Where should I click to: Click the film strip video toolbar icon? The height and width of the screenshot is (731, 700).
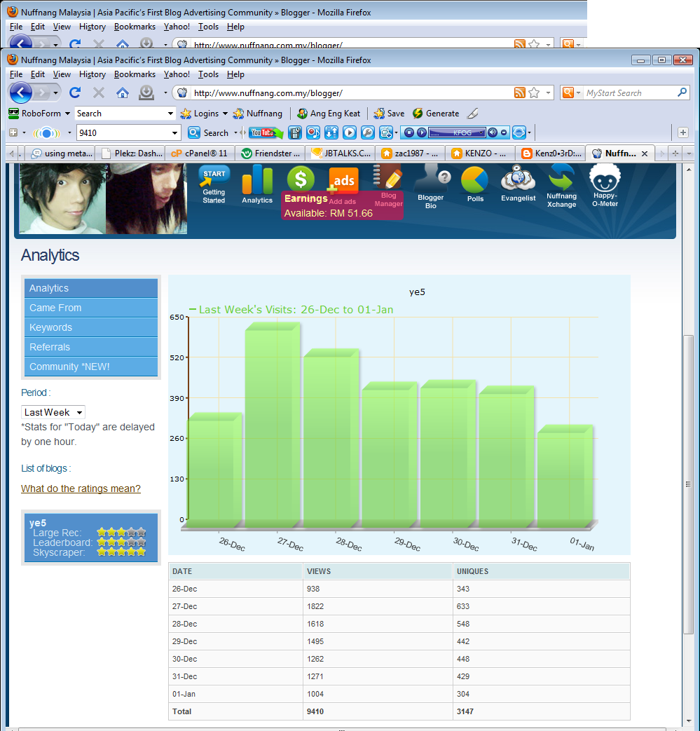[295, 133]
